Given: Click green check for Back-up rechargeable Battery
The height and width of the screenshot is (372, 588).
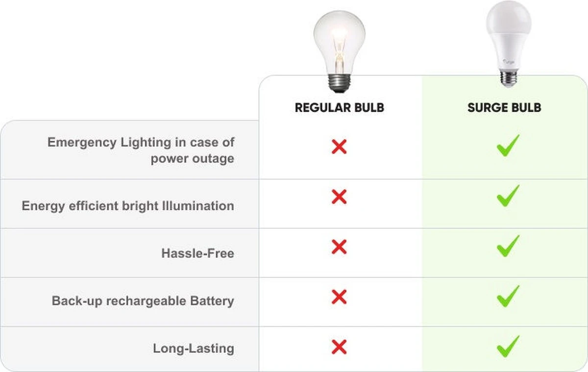Looking at the screenshot, I should tap(508, 296).
